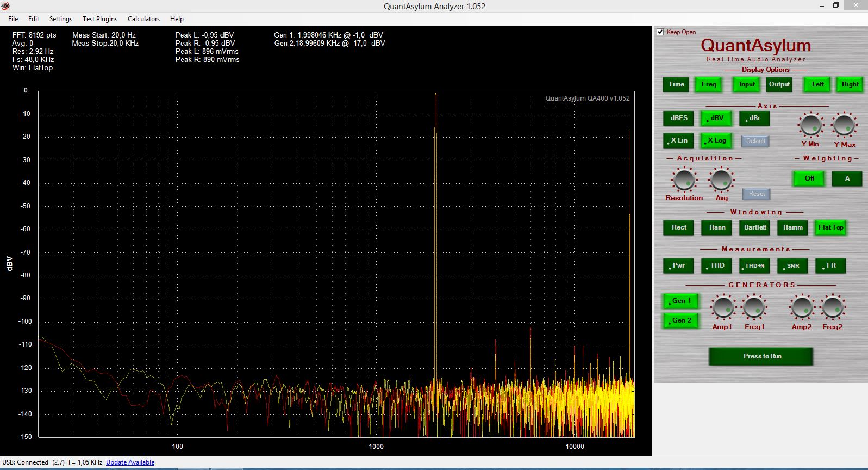Enable A weighting
Viewport: 868px width, 470px height.
coord(847,178)
